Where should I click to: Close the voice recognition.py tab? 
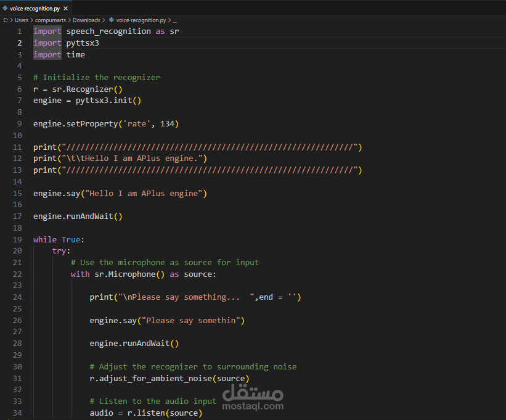(x=65, y=9)
